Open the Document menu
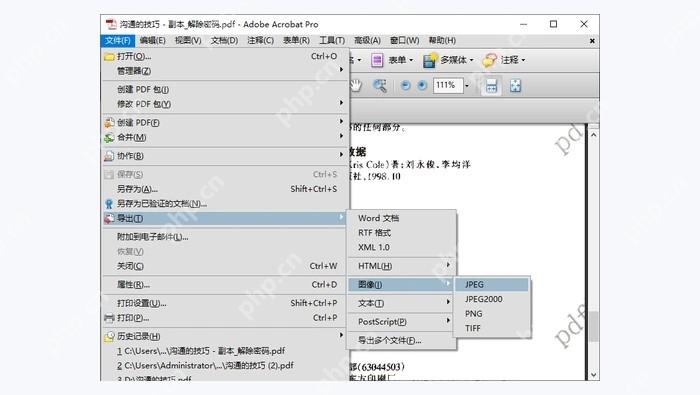The image size is (700, 395). point(224,41)
